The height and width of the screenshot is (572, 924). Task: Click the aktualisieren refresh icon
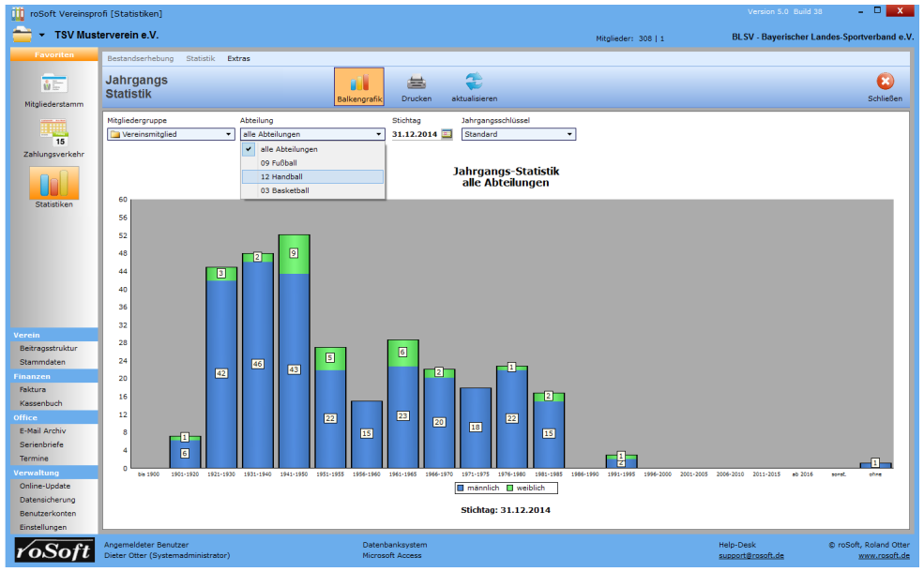click(x=474, y=83)
